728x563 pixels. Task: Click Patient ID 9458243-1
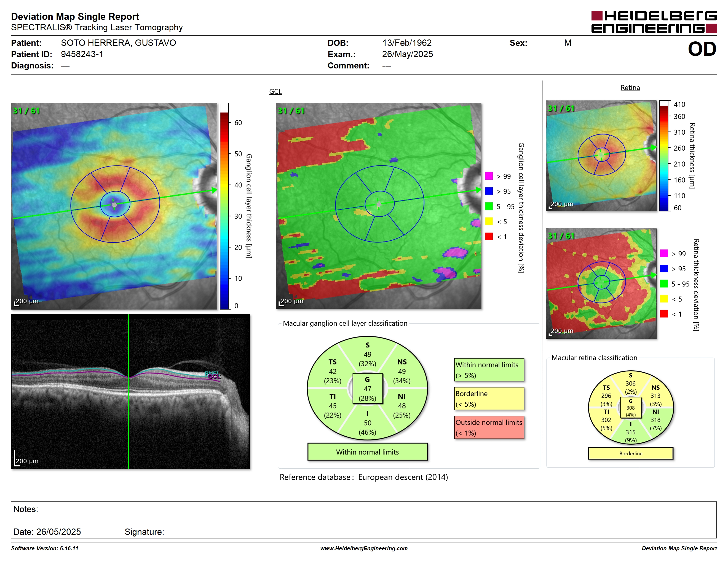(x=82, y=54)
